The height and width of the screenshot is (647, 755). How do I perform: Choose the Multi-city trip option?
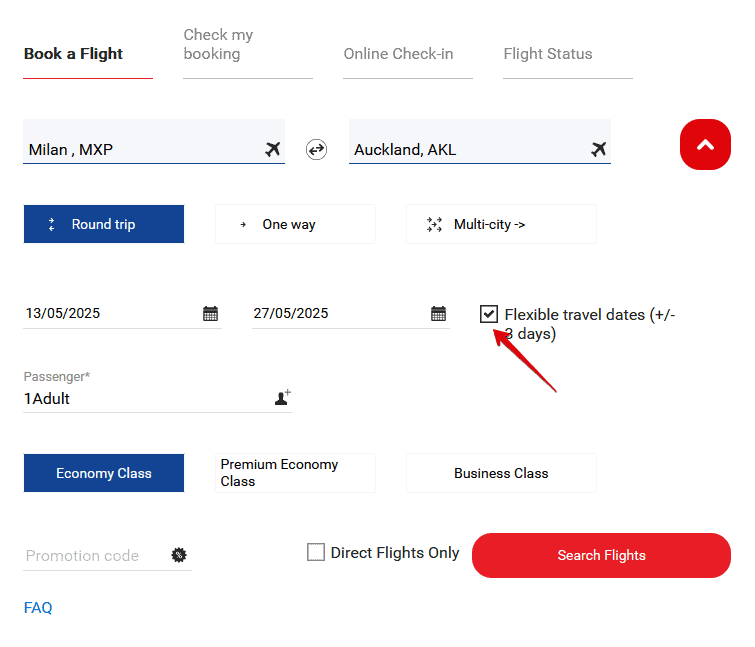(x=501, y=224)
